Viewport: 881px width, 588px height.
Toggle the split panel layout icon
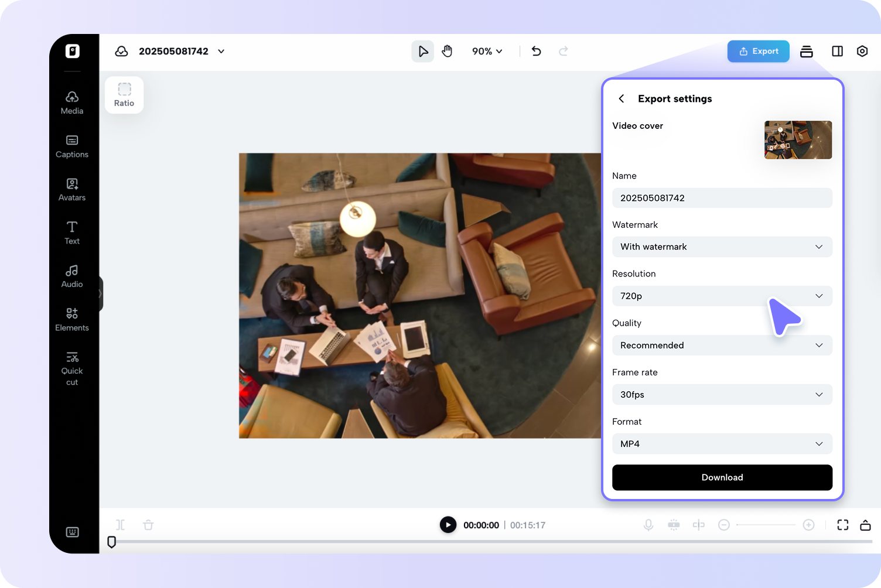pos(838,52)
